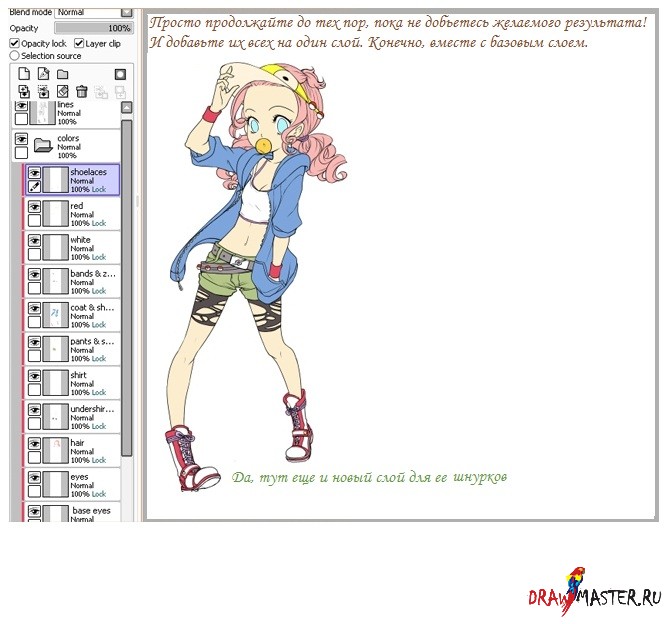Toggle the Opacity lock checkbox

point(15,44)
